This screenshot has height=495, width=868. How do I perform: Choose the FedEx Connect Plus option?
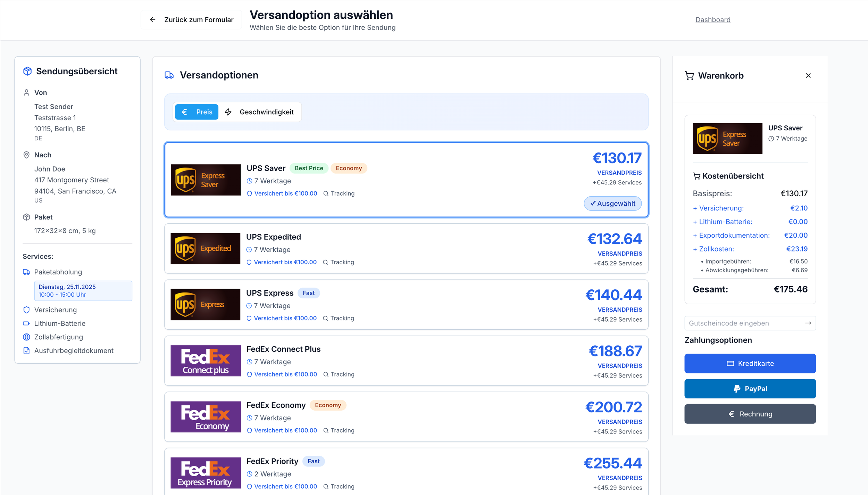[x=406, y=361]
